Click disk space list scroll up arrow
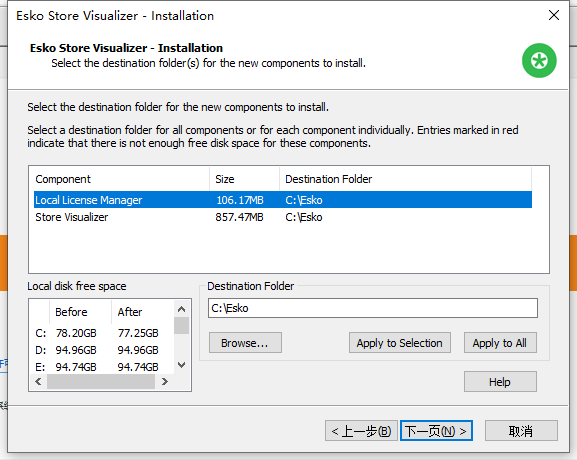The height and width of the screenshot is (460, 577). click(181, 309)
